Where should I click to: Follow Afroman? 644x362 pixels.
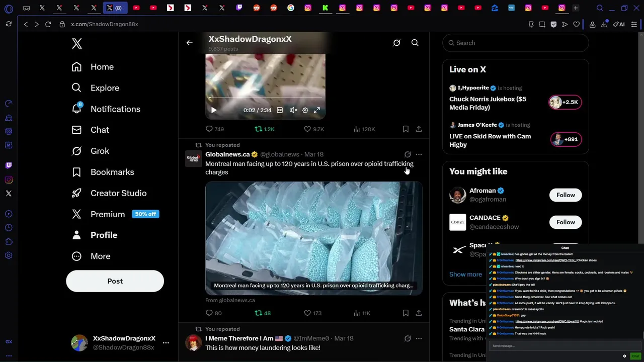(566, 195)
